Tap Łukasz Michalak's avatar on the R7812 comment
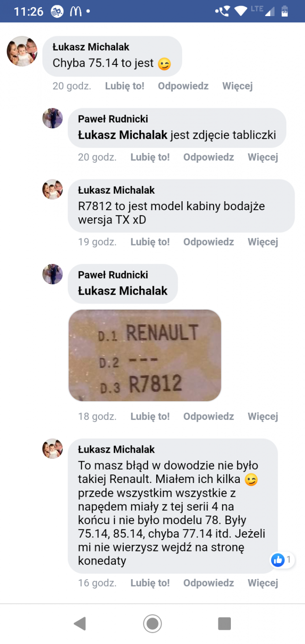The height and width of the screenshot is (644, 305). tap(52, 190)
